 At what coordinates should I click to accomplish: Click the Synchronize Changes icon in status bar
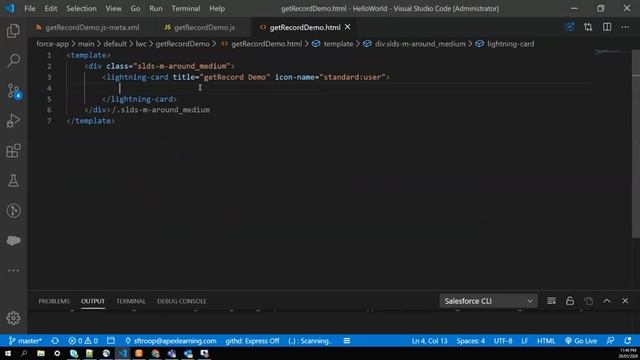pyautogui.click(x=55, y=341)
